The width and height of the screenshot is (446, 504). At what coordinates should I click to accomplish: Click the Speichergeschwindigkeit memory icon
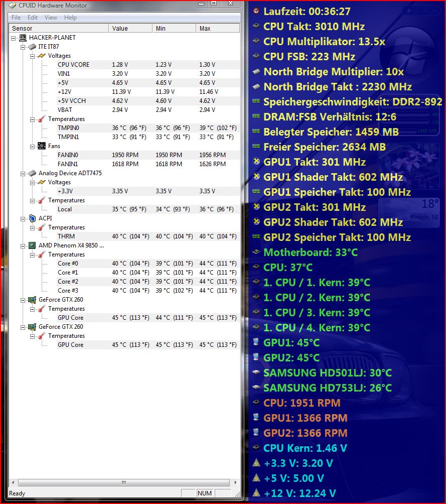[x=256, y=101]
